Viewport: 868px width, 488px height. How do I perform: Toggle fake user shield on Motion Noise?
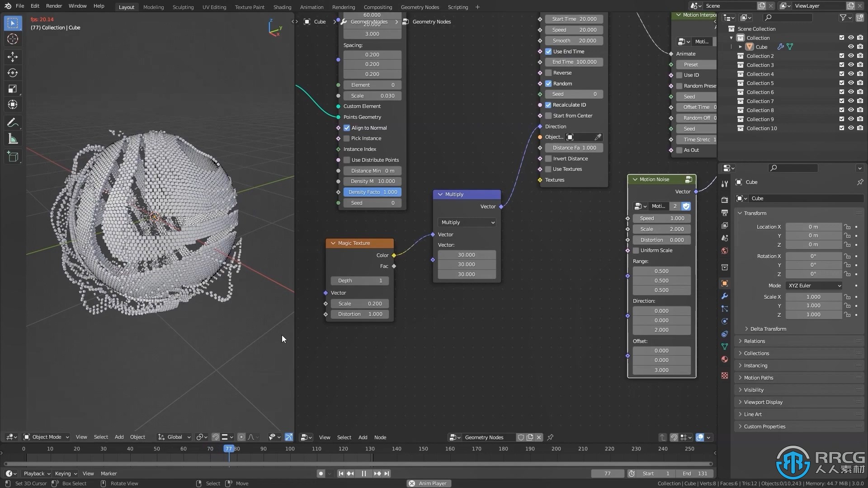[x=686, y=206]
